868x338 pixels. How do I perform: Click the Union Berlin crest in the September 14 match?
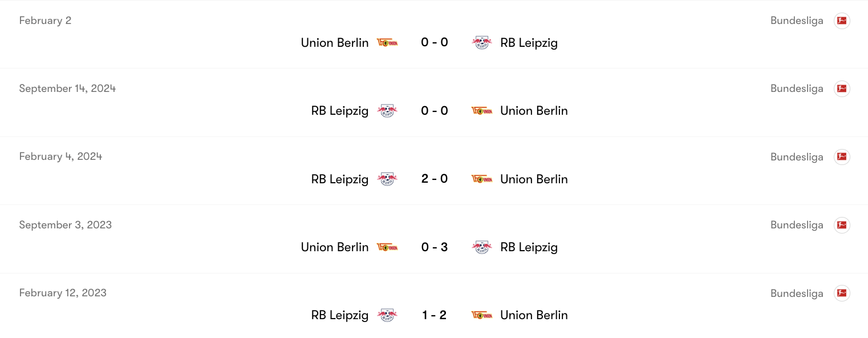tap(482, 111)
